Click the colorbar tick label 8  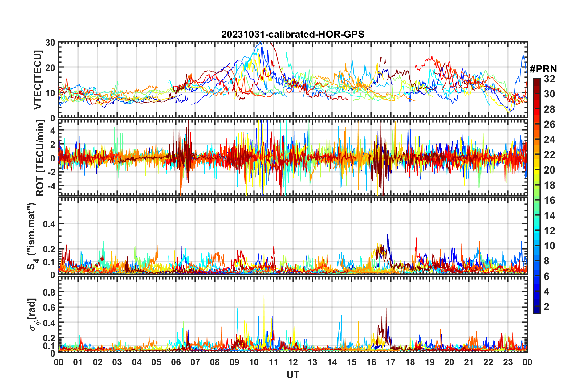pos(547,261)
